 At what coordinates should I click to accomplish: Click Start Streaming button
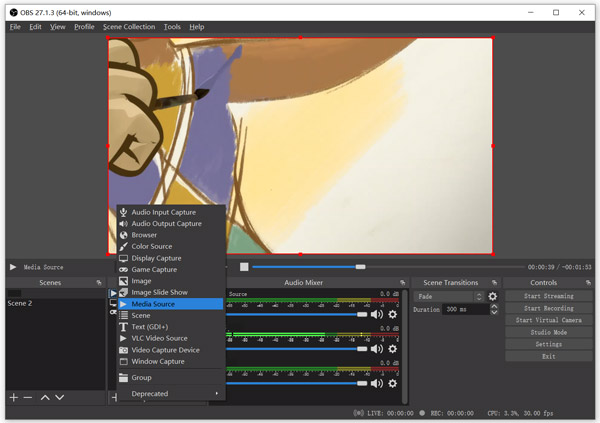548,296
